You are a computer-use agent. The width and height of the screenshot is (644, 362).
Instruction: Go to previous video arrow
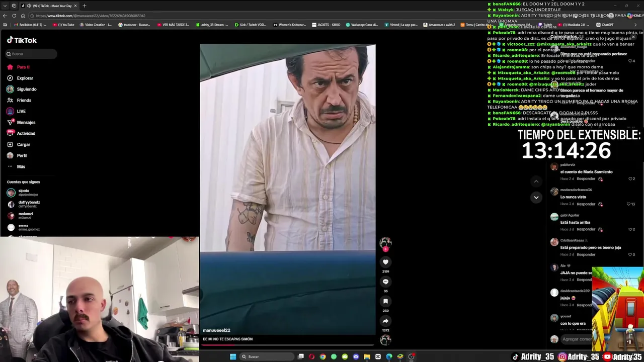click(536, 181)
